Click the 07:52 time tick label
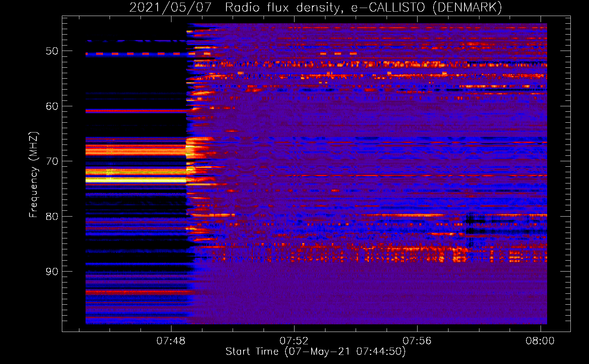The image size is (589, 364). click(x=294, y=341)
